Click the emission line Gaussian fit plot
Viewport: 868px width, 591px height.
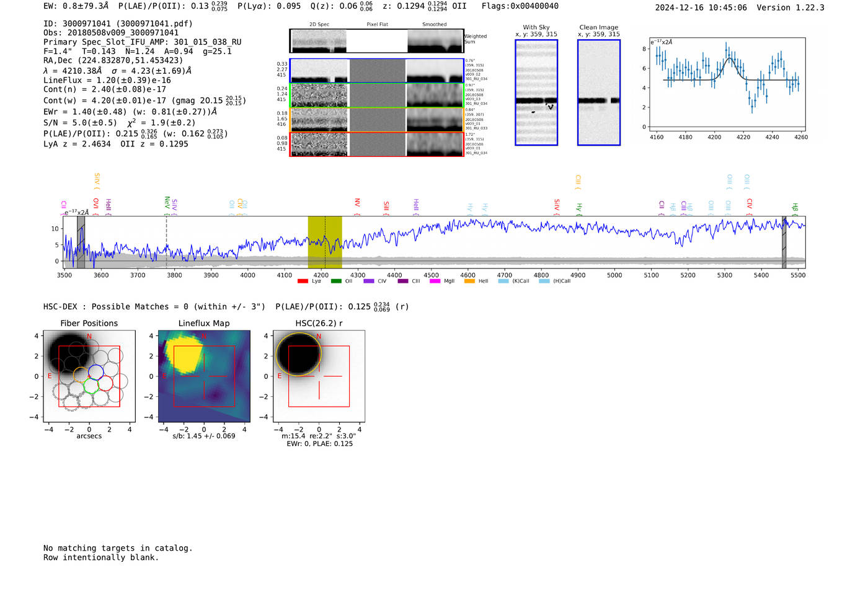tap(727, 84)
